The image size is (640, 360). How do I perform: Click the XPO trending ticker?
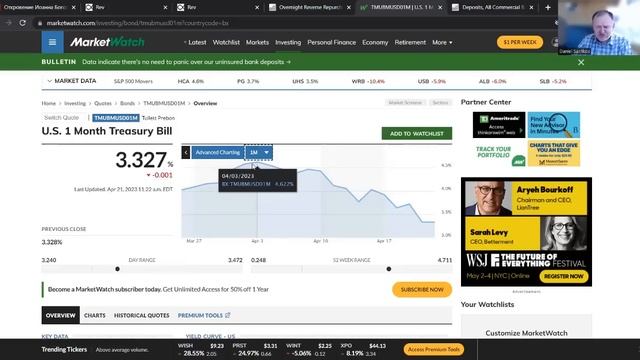363,349
